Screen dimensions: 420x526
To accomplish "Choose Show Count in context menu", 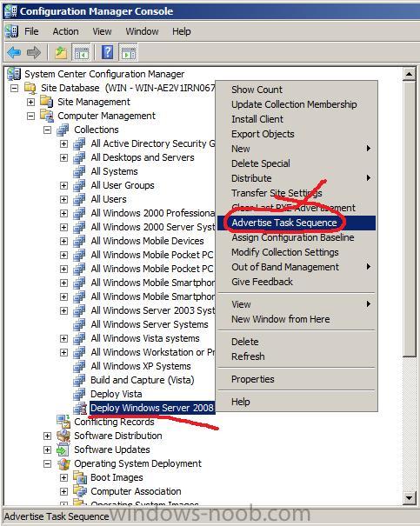I will coord(297,90).
